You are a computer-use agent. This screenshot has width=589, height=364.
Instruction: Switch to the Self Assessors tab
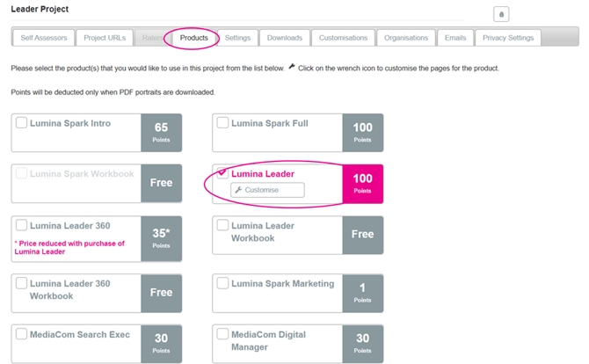pos(42,38)
